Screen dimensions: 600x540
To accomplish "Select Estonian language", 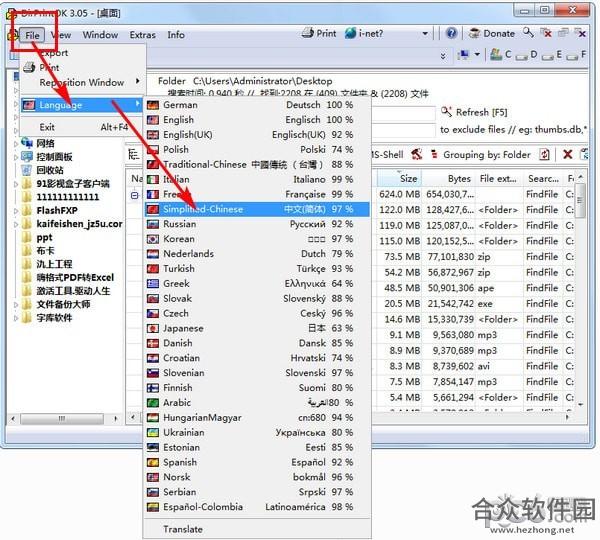I will tap(256, 448).
